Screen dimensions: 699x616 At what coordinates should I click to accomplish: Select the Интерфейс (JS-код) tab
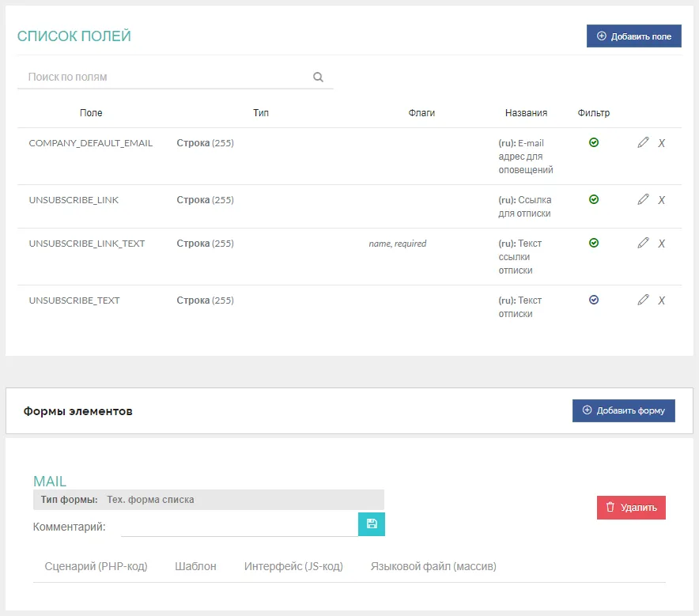[293, 566]
